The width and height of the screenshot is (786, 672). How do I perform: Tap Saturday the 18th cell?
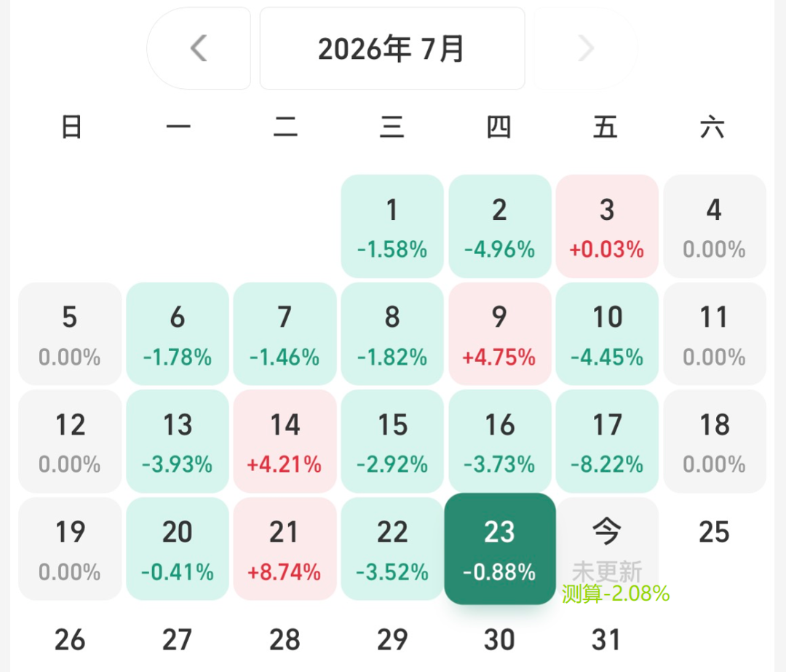[715, 441]
